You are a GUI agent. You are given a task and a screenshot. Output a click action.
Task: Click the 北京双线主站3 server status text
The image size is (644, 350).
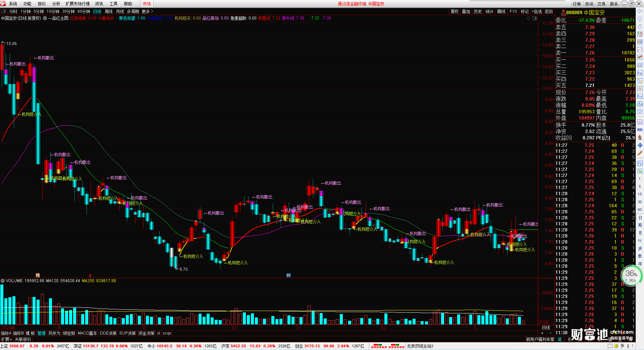420,346
